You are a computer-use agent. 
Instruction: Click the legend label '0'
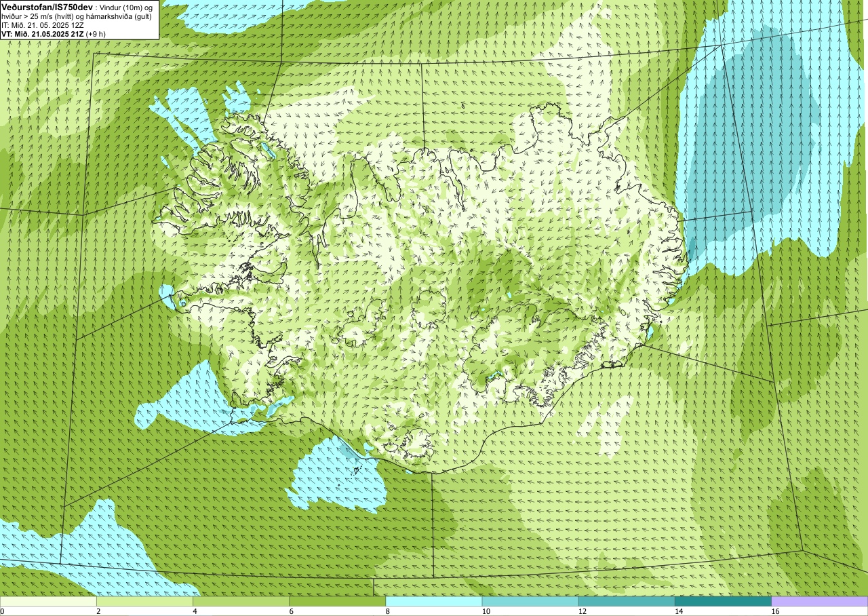3,611
